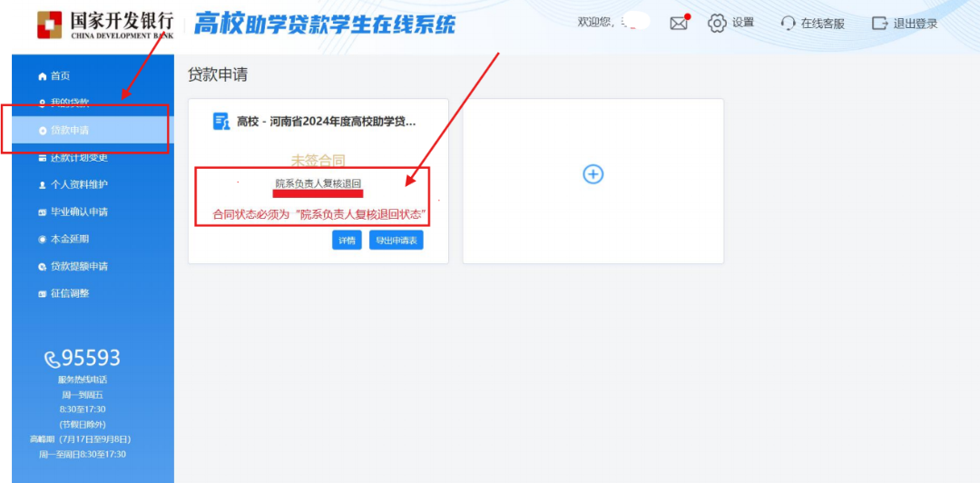Open the mail messages envelope icon
This screenshot has width=980, height=483.
(x=678, y=23)
